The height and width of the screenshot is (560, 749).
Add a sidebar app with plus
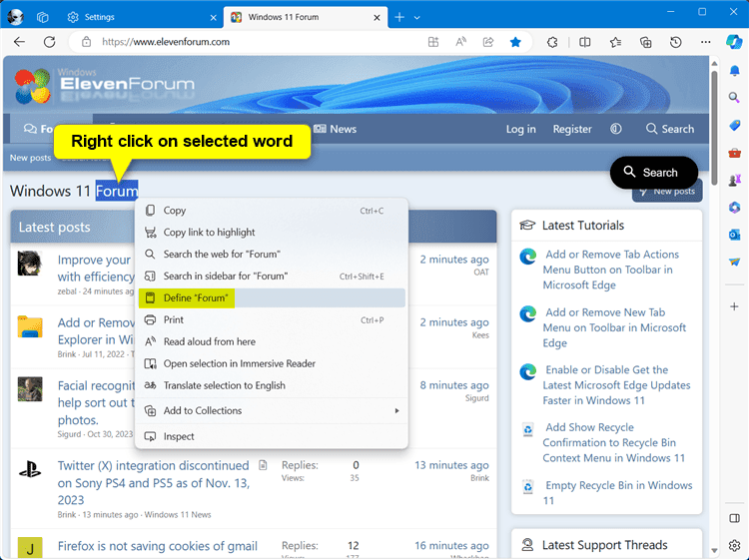(735, 306)
